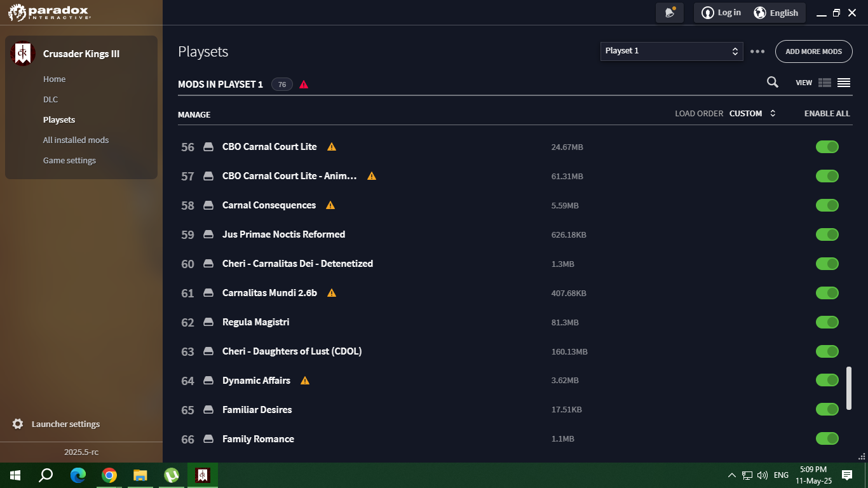
Task: Click the Crusader Kings III game icon
Action: click(23, 54)
